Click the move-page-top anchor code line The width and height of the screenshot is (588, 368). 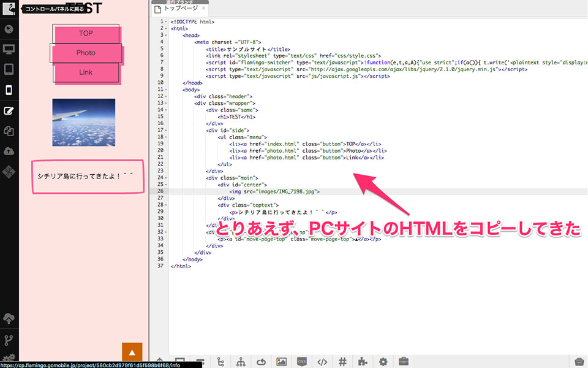300,239
